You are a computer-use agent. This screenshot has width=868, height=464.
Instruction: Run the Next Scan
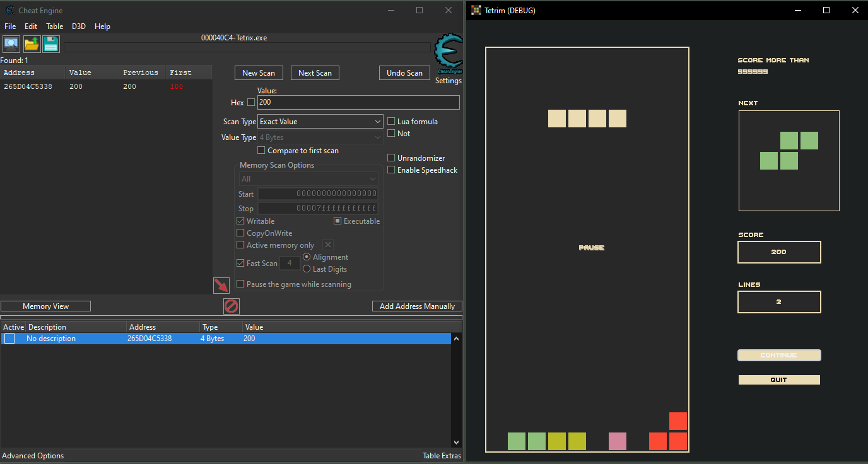pos(315,73)
